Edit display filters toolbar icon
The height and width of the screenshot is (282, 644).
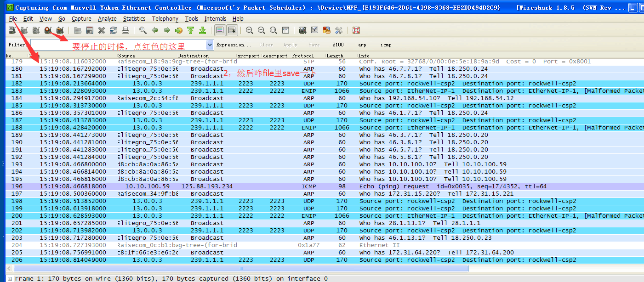pyautogui.click(x=315, y=30)
